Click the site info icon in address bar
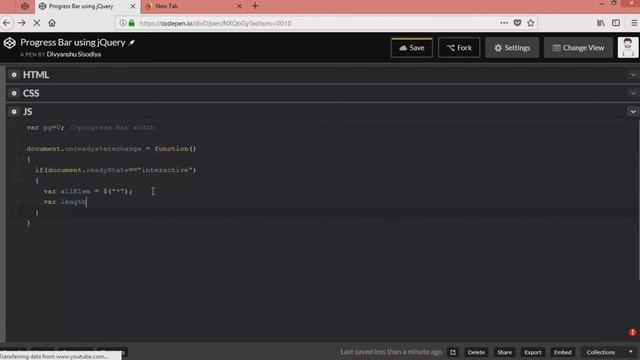The width and height of the screenshot is (640, 360). 122,23
